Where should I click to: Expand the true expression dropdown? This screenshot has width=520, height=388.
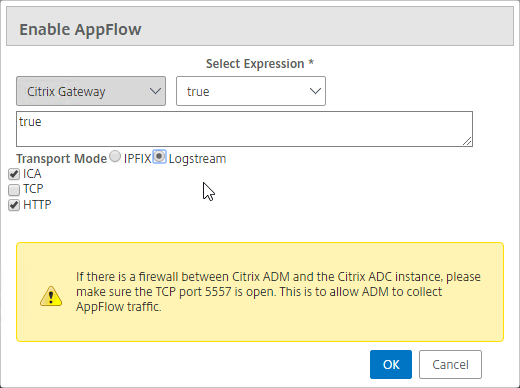pyautogui.click(x=251, y=91)
